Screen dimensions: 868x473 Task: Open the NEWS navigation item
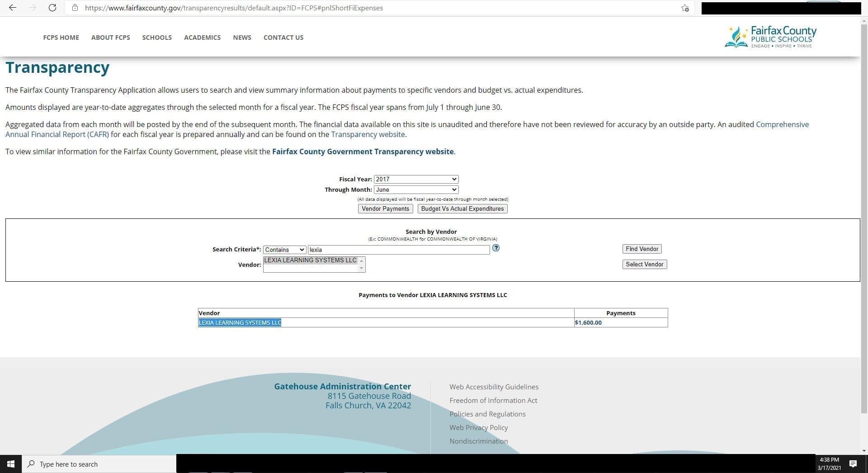click(x=242, y=38)
